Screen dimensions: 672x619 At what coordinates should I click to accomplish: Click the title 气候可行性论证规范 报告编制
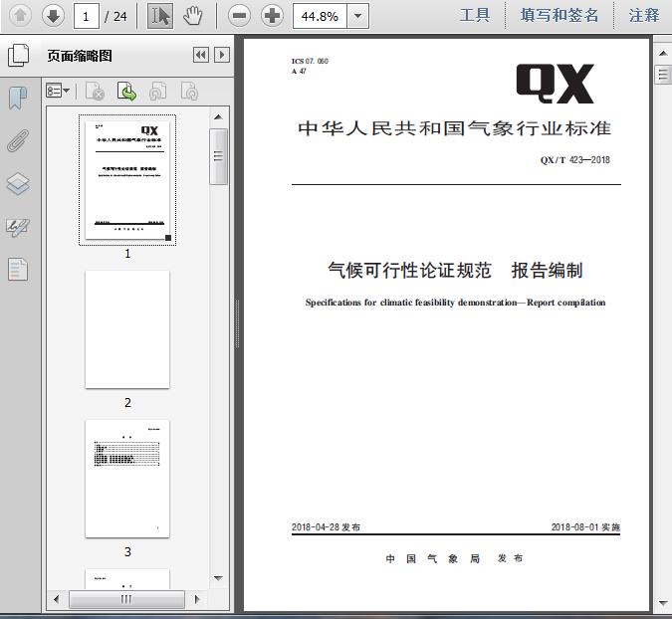(455, 271)
